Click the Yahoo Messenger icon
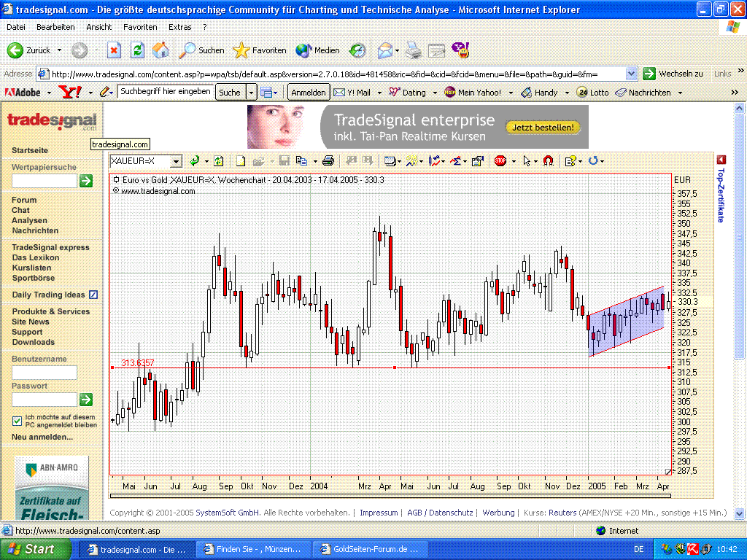 tap(461, 50)
